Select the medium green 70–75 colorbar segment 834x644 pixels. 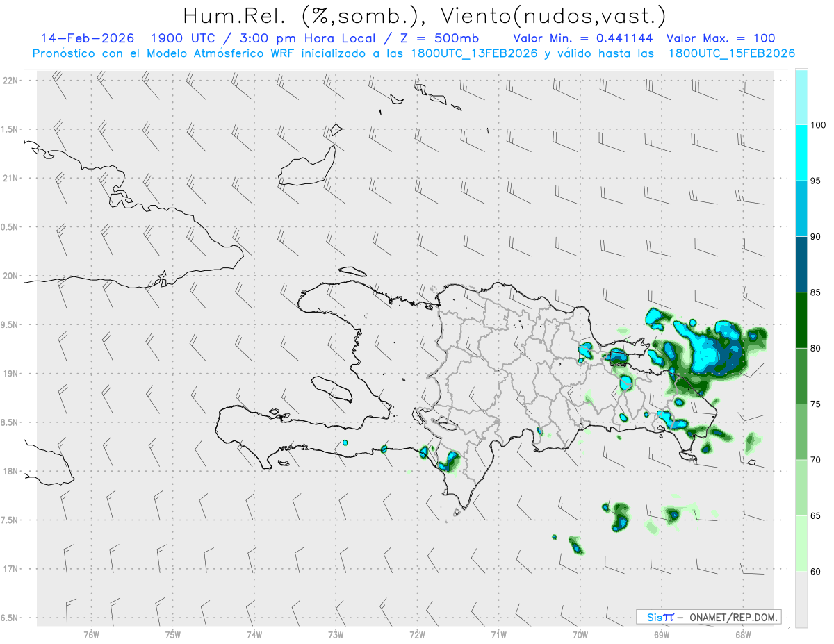pos(801,432)
